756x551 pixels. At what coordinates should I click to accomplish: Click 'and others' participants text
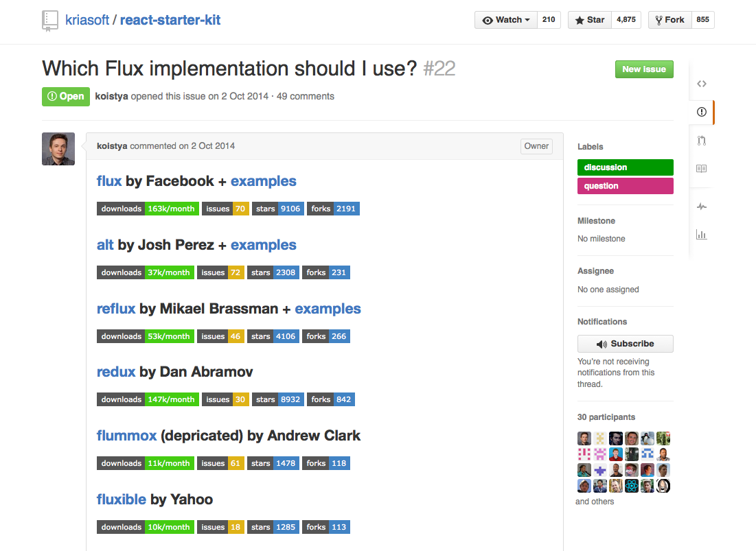tap(595, 502)
